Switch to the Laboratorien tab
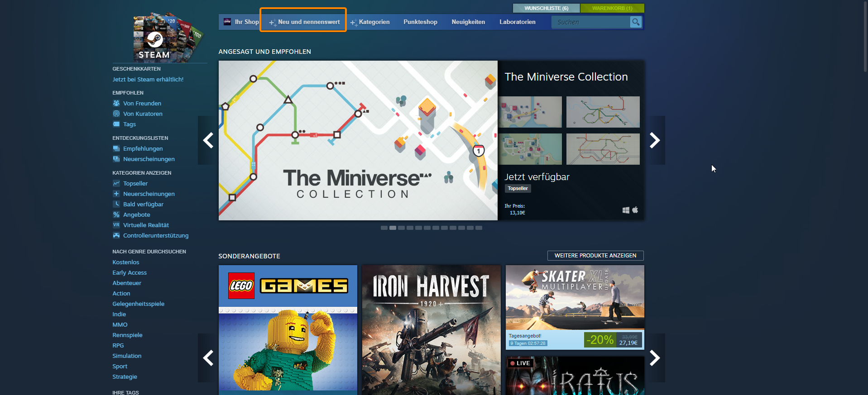The height and width of the screenshot is (395, 868). click(517, 22)
